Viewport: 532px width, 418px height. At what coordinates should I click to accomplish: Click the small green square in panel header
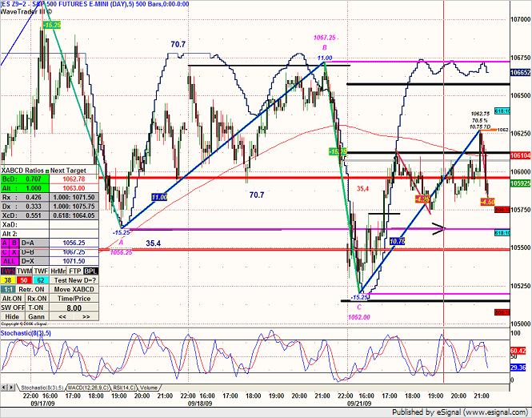47,171
